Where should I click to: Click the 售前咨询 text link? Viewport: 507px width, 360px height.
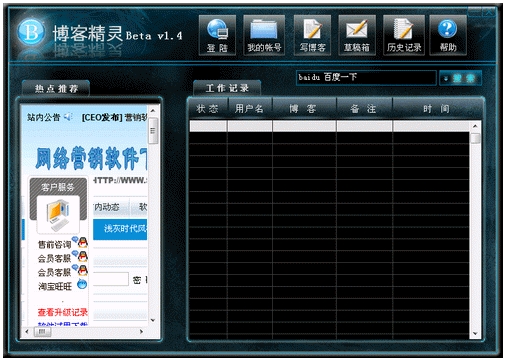(54, 244)
